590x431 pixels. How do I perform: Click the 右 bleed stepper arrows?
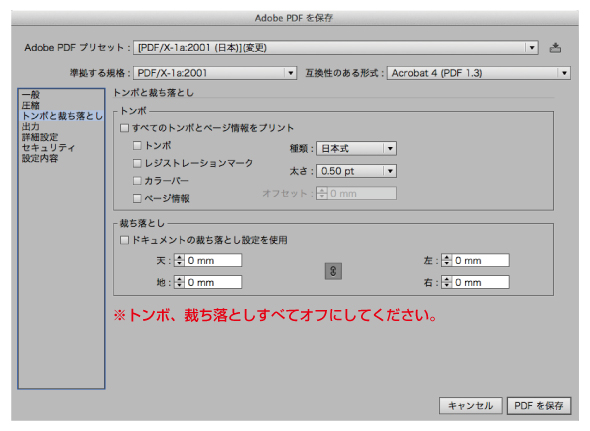click(447, 282)
